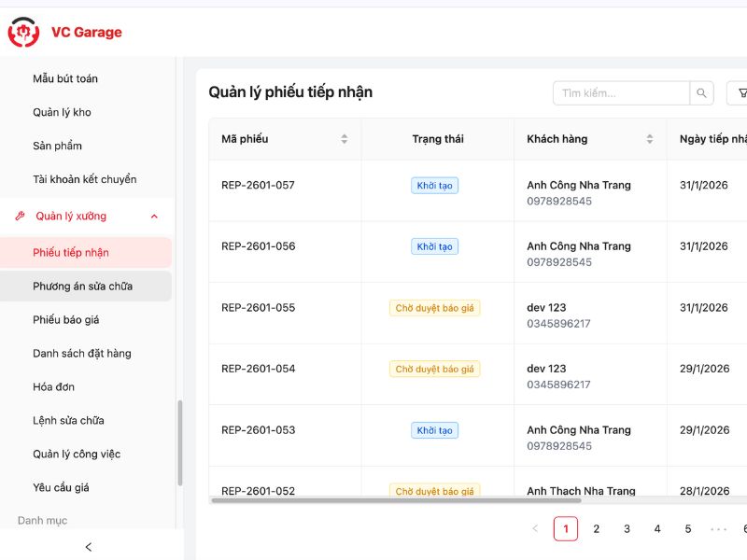Collapse the Quản lý xưởng section chevron
Viewport: 747px width, 560px height.
point(155,216)
